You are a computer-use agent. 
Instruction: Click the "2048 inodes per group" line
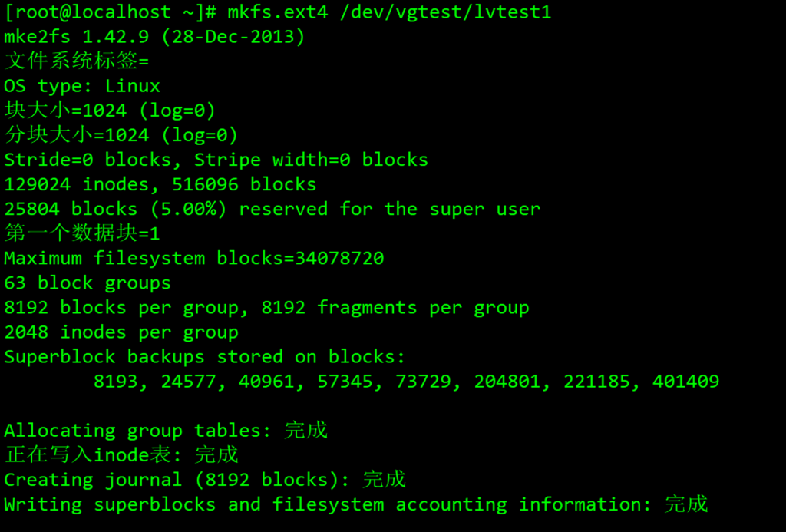121,332
